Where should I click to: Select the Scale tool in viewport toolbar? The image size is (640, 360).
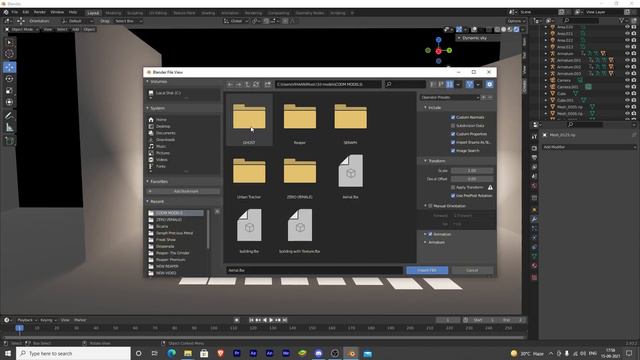(9, 91)
